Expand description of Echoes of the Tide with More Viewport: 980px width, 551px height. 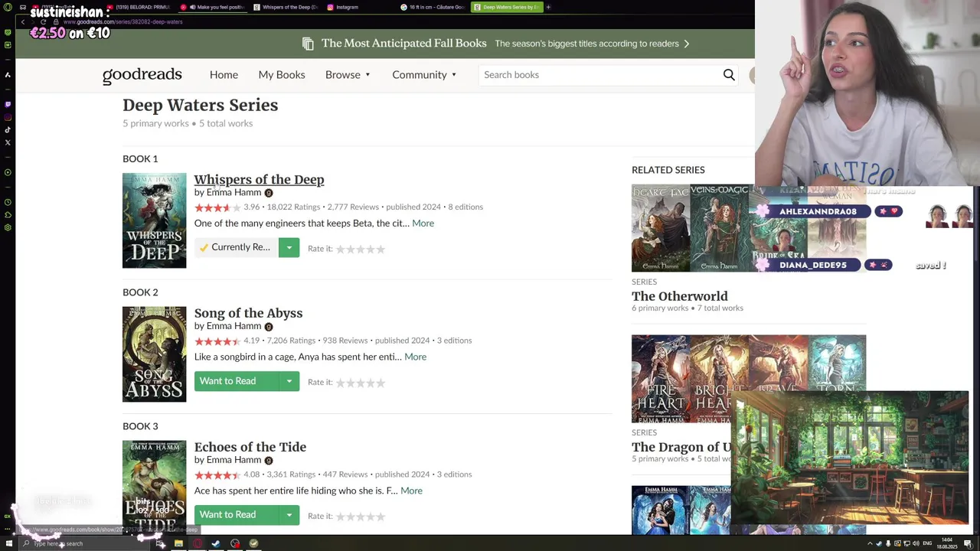[x=411, y=491]
